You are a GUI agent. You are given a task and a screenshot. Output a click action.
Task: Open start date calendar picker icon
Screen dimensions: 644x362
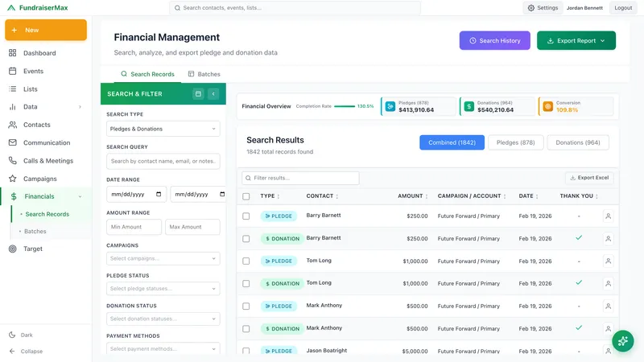point(159,194)
